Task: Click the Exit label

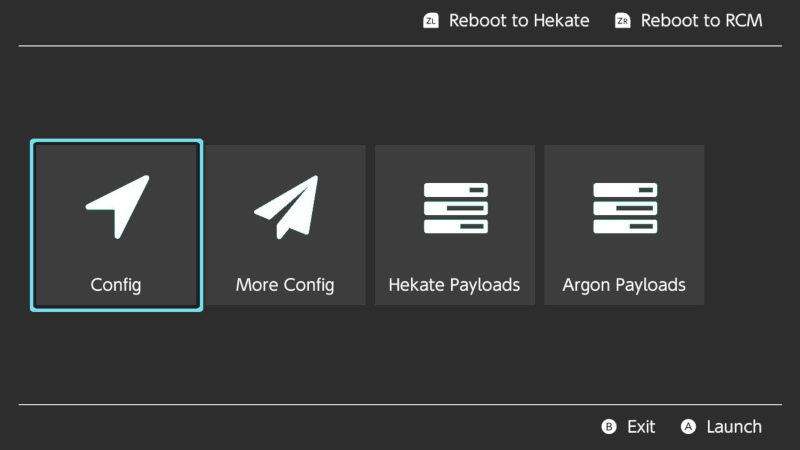Action: pyautogui.click(x=641, y=427)
